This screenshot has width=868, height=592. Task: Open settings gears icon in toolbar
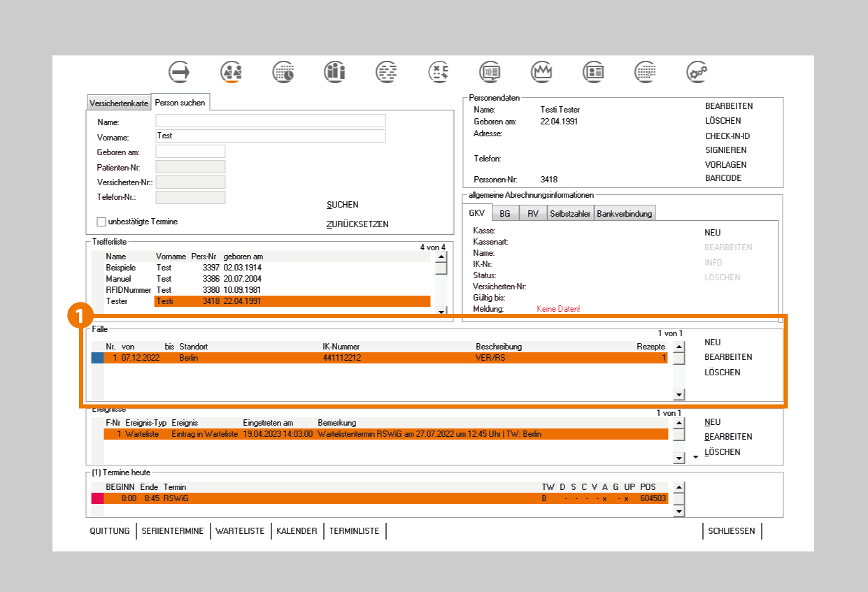[697, 71]
